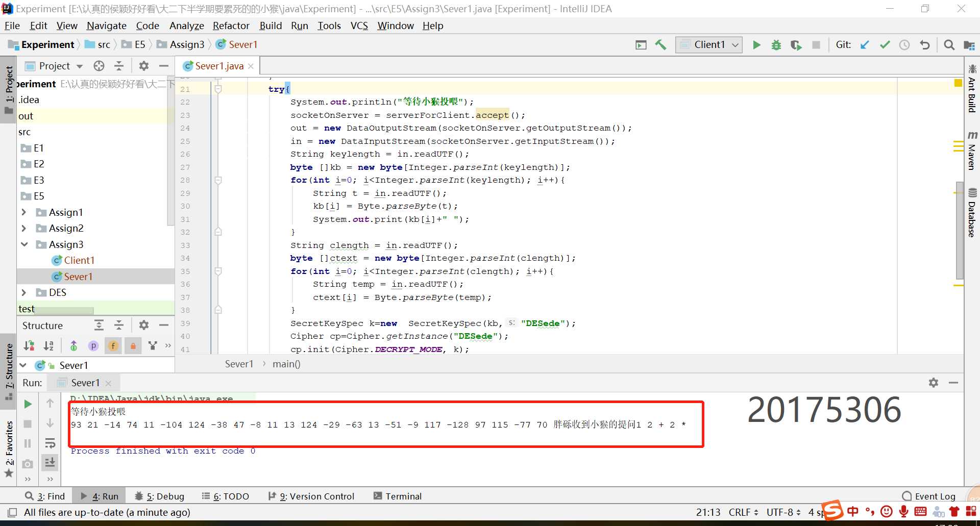Toggle Sort Alphabetically in Structure

pos(48,346)
